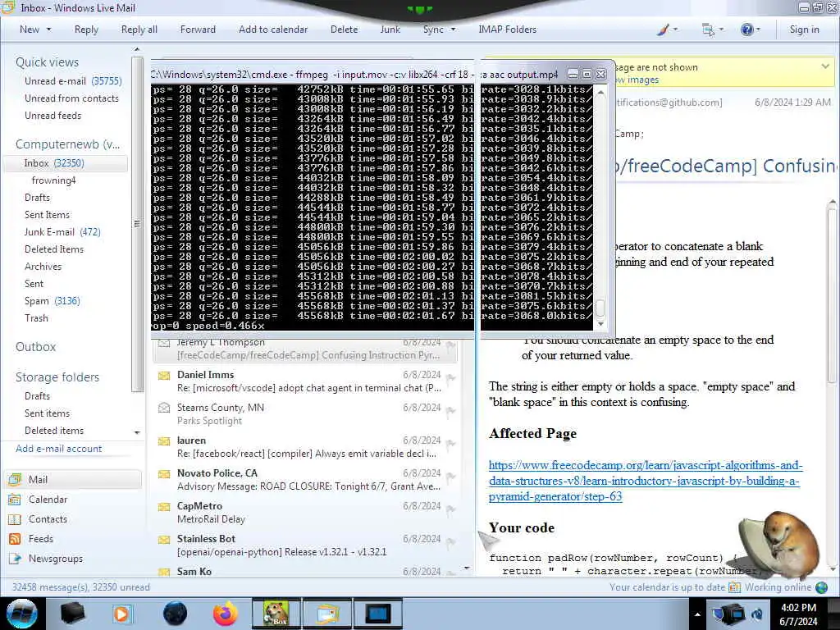This screenshot has width=840, height=630.
Task: Open the freecodecamp.org step-63 link
Action: (646, 481)
